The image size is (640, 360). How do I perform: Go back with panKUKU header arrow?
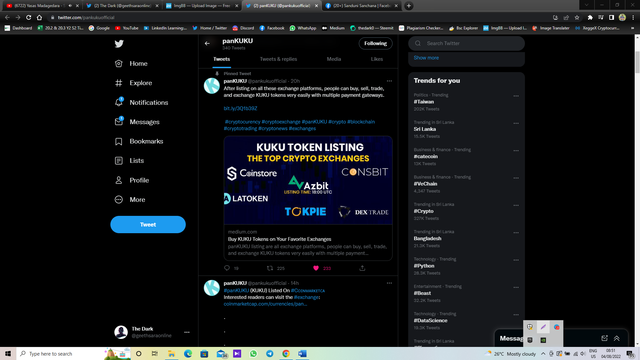[x=207, y=43]
